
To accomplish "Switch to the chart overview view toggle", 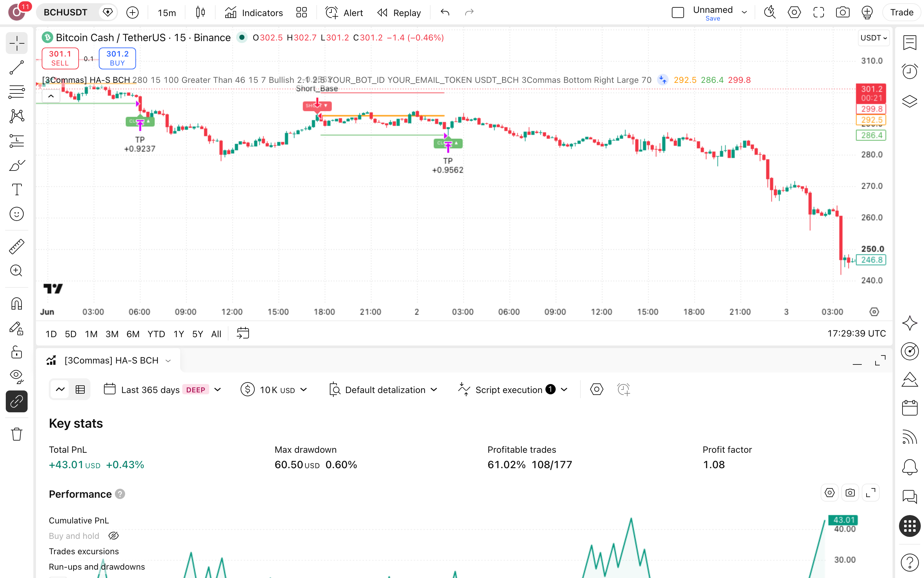I will pyautogui.click(x=60, y=390).
